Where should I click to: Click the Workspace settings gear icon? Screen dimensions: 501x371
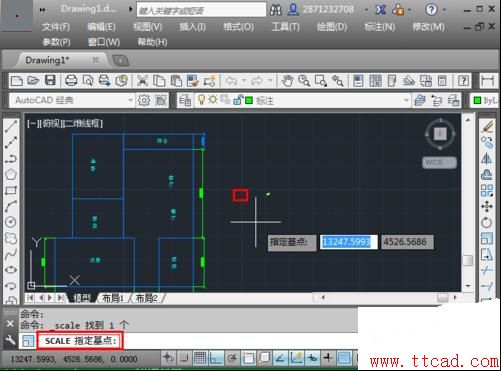point(144,100)
